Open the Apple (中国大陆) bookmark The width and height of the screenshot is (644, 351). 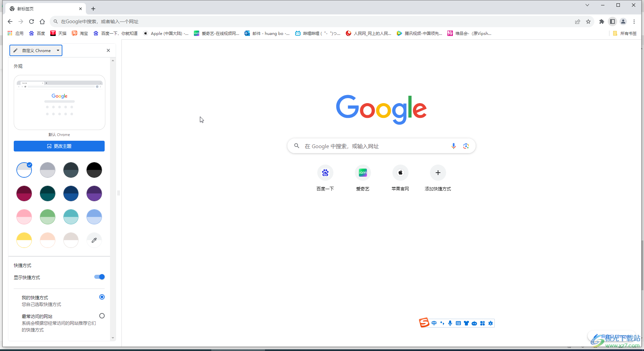(x=166, y=33)
